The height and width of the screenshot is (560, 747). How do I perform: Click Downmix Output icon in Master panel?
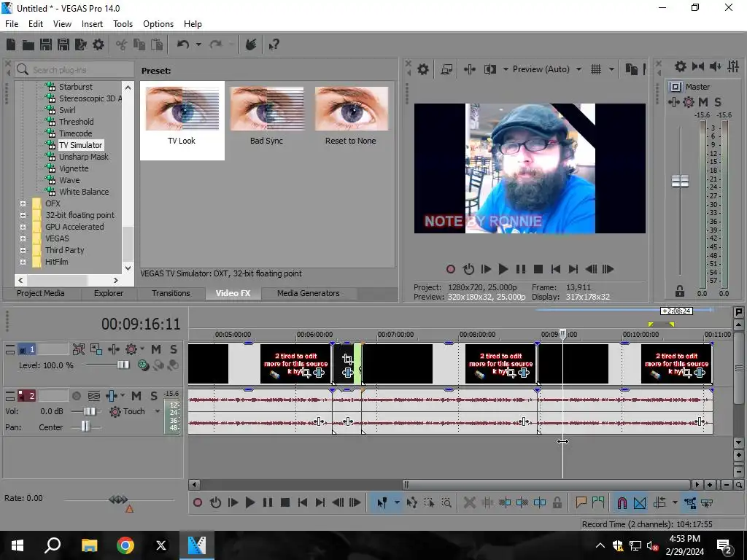pos(698,66)
